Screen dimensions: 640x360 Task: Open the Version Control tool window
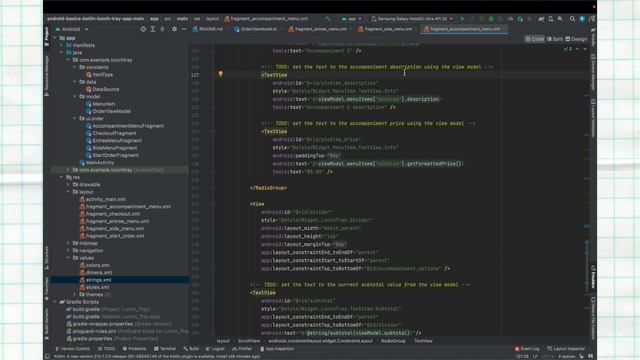coord(72,349)
